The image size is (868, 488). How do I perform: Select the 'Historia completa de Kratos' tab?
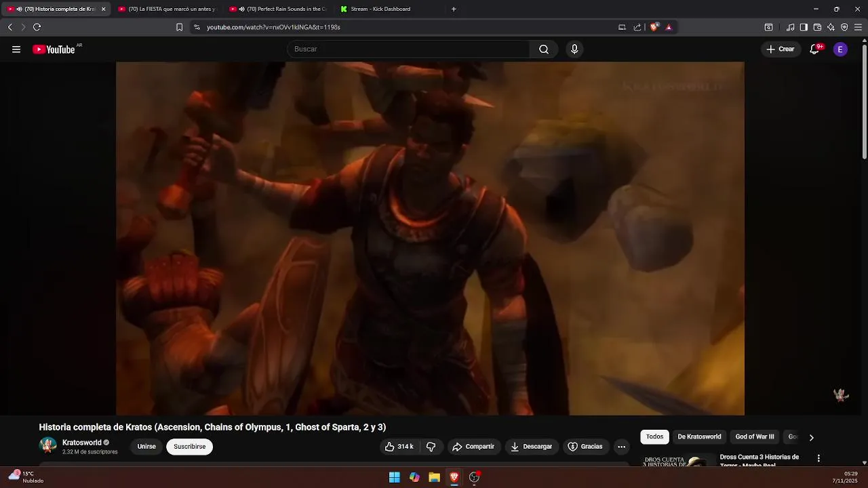58,9
